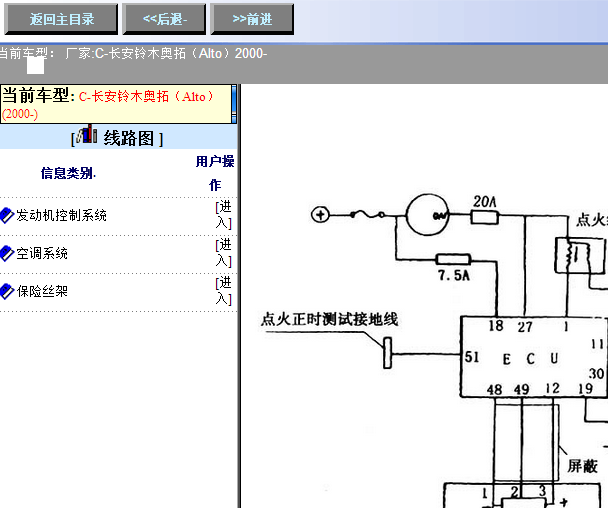Select the 保险丝架 row text

tap(42, 291)
